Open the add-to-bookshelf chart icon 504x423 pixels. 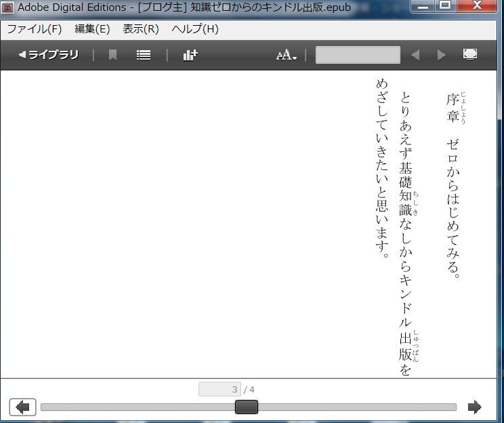point(190,55)
